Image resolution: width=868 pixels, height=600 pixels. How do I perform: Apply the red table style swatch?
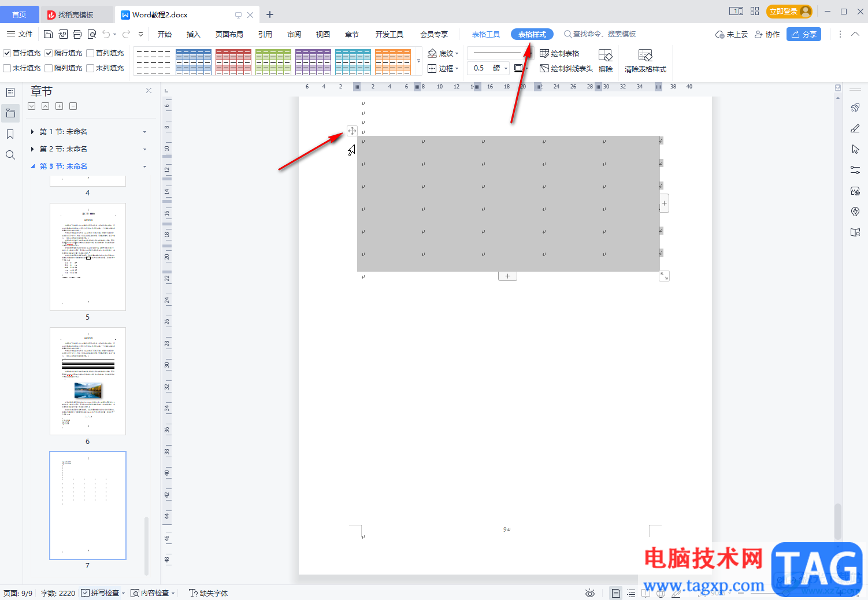[x=233, y=61]
